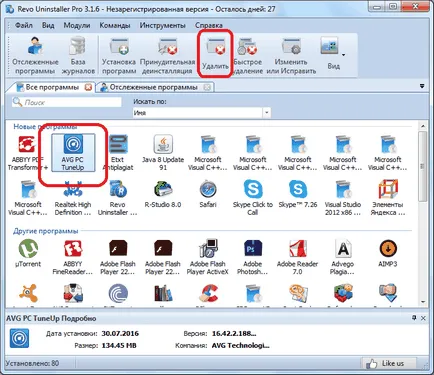Click scrollbar up arrow of program list
The height and width of the screenshot is (375, 434).
pyautogui.click(x=423, y=127)
